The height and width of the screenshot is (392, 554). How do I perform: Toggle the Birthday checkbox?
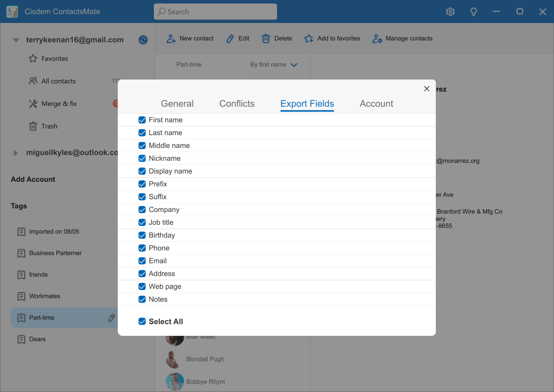142,235
